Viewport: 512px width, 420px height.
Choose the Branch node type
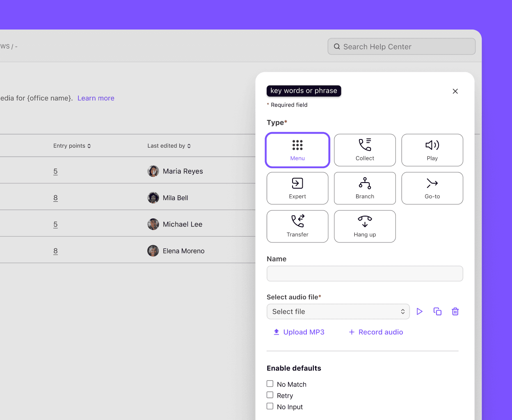(x=365, y=188)
